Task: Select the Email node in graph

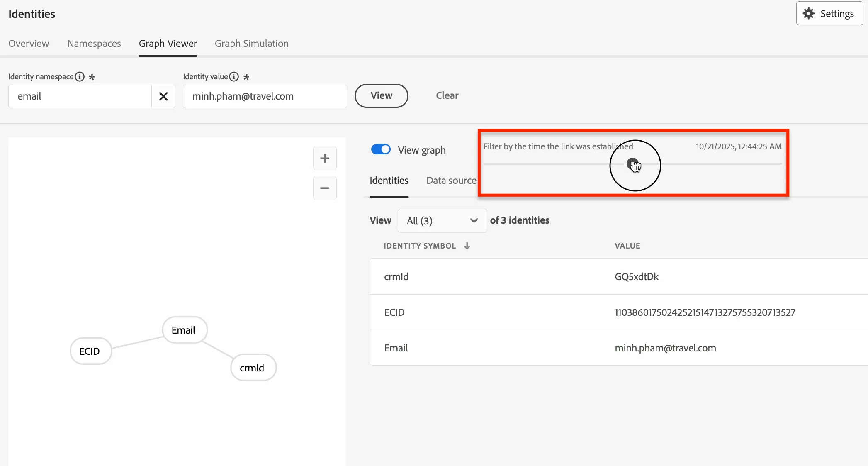Action: pyautogui.click(x=185, y=330)
